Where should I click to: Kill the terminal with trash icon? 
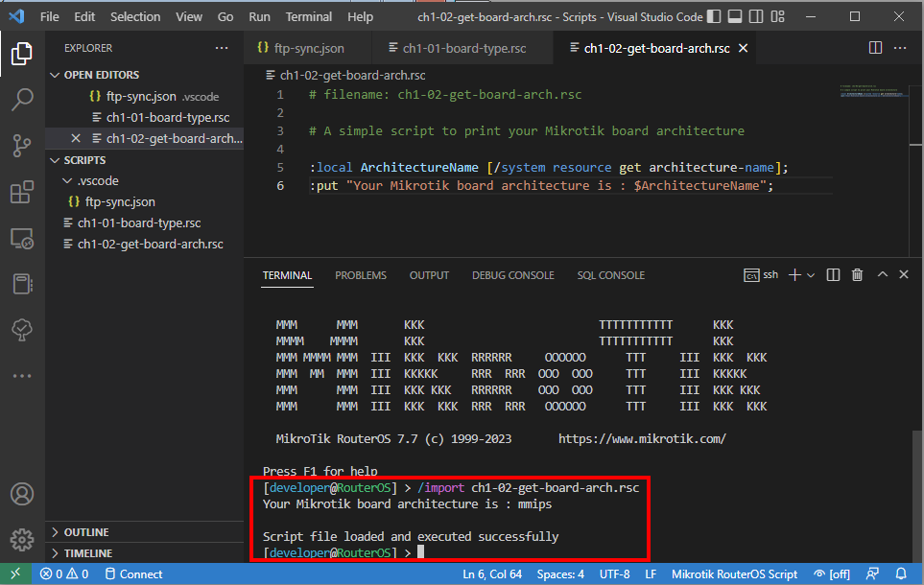point(857,275)
